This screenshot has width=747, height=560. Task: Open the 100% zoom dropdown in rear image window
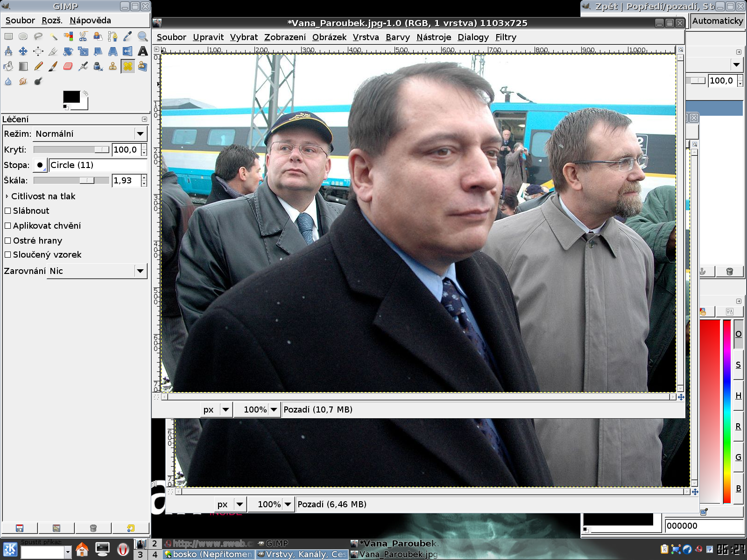pos(271,504)
